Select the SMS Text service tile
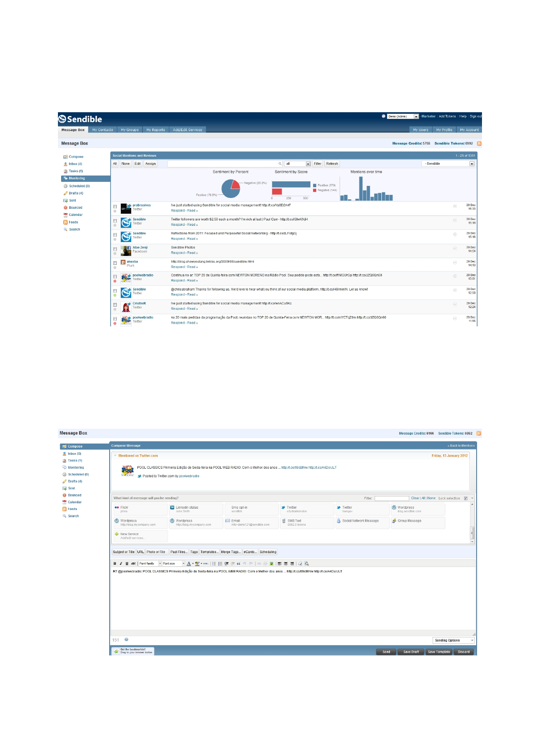 pos(307,523)
